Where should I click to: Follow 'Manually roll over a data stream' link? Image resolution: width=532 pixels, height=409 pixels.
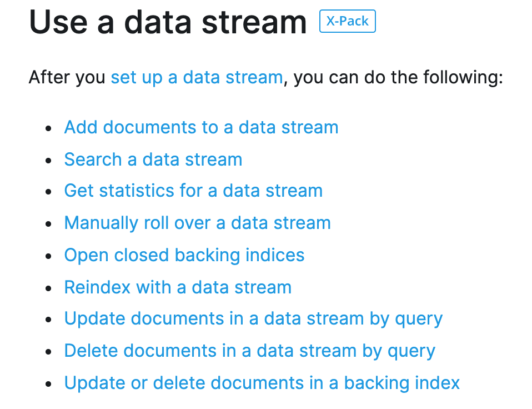pos(198,223)
